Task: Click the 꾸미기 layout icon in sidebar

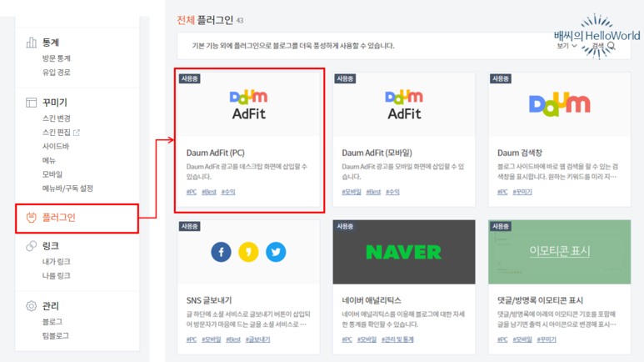Action: coord(31,103)
